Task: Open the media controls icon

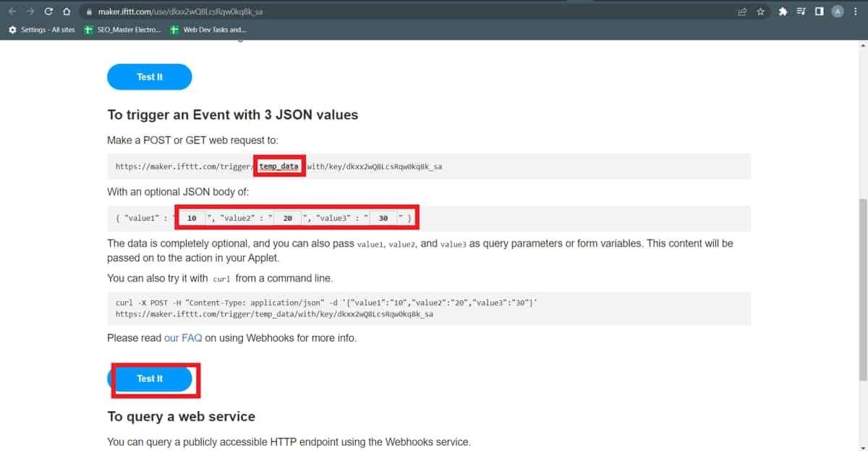Action: point(801,12)
